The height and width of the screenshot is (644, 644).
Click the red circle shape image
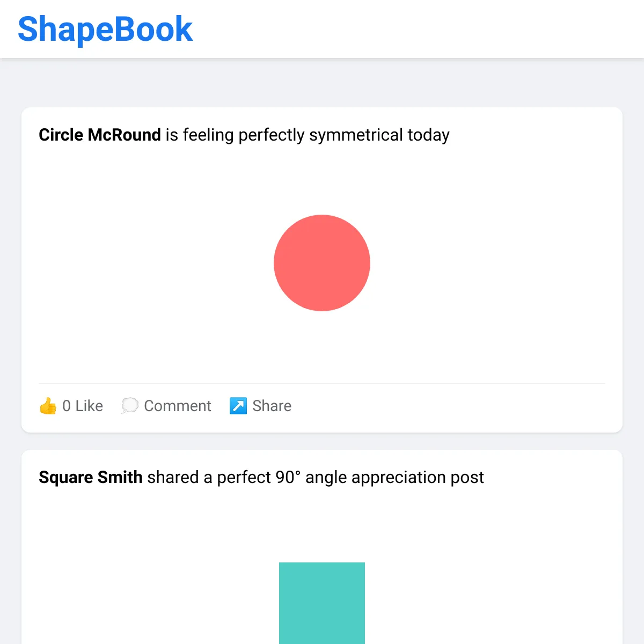322,263
